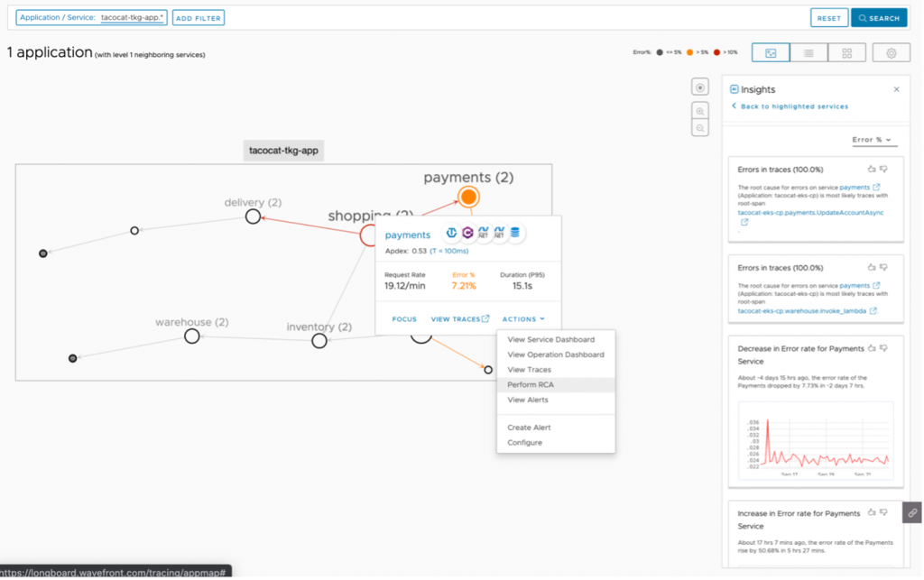Switch to the app map view
The width and height of the screenshot is (924, 580).
[770, 53]
